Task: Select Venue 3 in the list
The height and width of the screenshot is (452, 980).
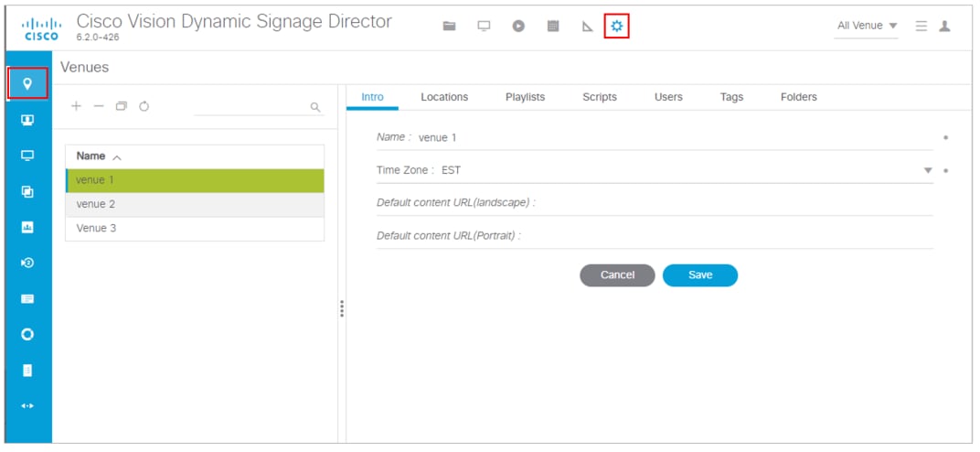Action: click(x=195, y=229)
